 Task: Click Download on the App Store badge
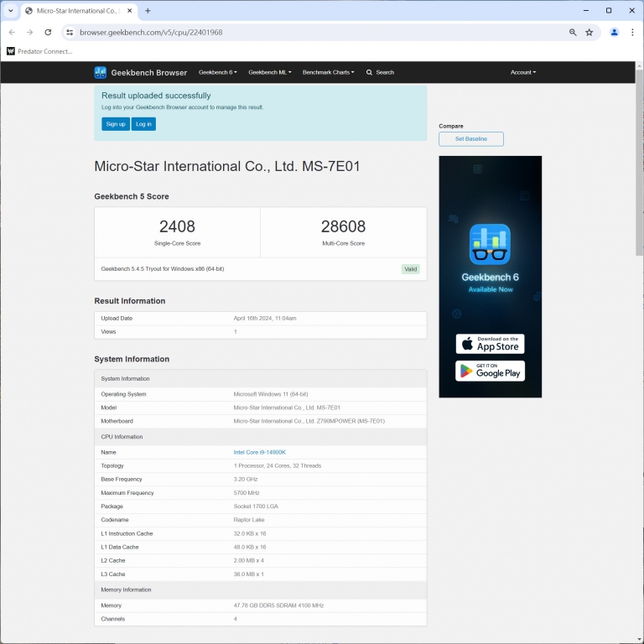tap(490, 344)
